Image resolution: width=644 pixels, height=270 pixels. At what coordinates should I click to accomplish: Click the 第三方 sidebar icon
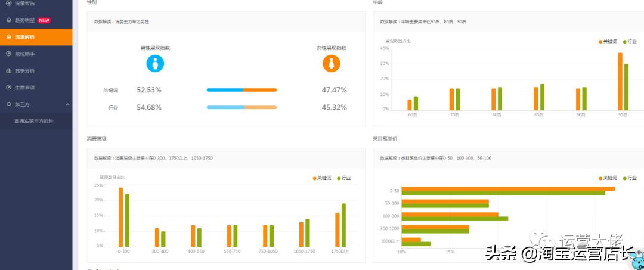click(8, 104)
